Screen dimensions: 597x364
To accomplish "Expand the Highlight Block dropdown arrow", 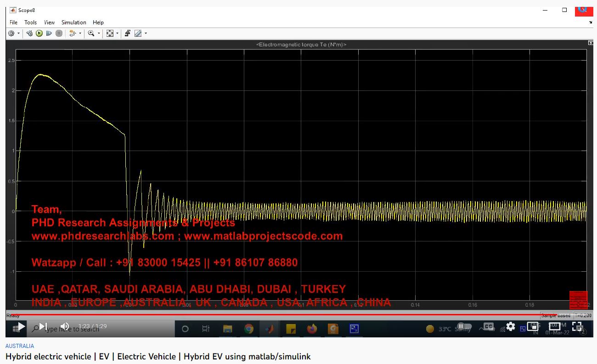I will [x=80, y=34].
